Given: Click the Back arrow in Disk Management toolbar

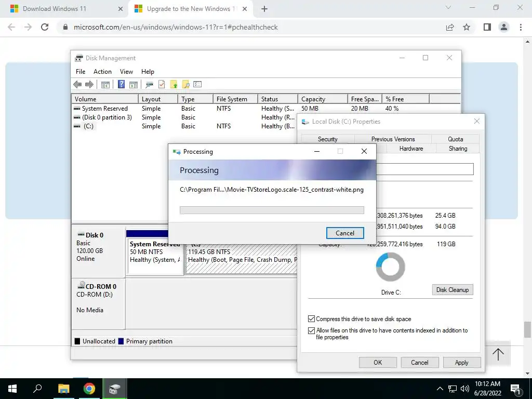Looking at the screenshot, I should point(77,85).
